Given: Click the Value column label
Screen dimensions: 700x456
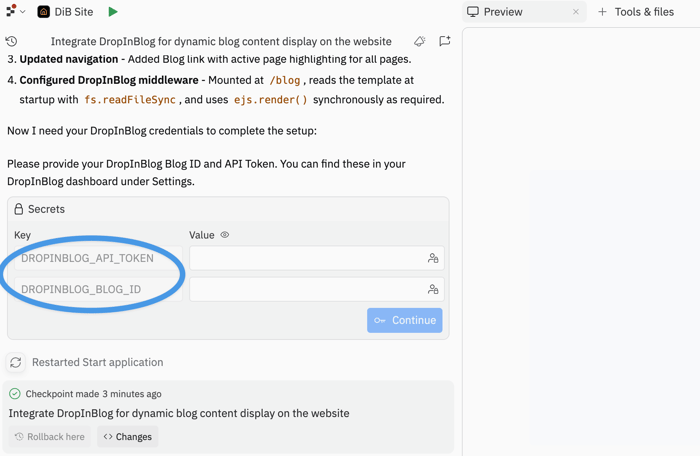Looking at the screenshot, I should point(202,235).
